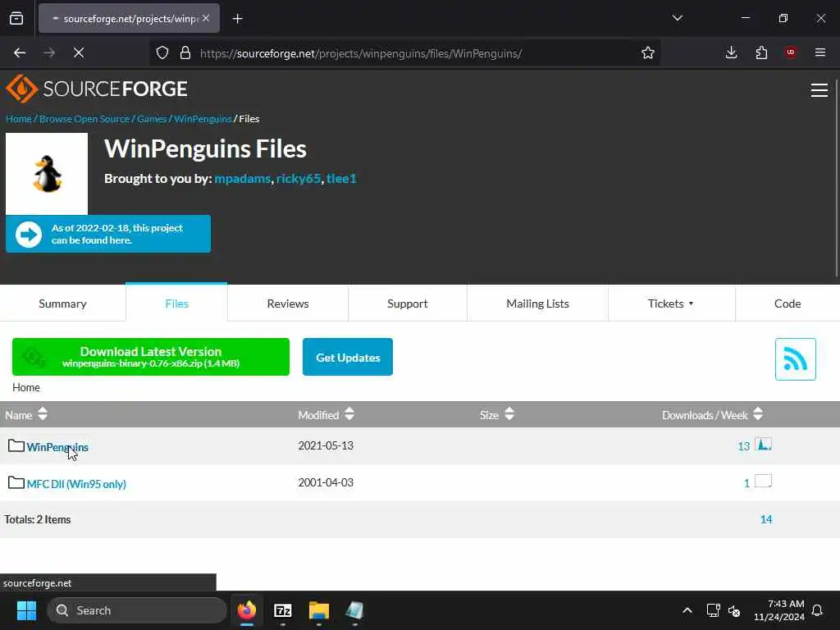Screen dimensions: 840x630
Task: Open the Reviews tab
Action: (x=288, y=304)
